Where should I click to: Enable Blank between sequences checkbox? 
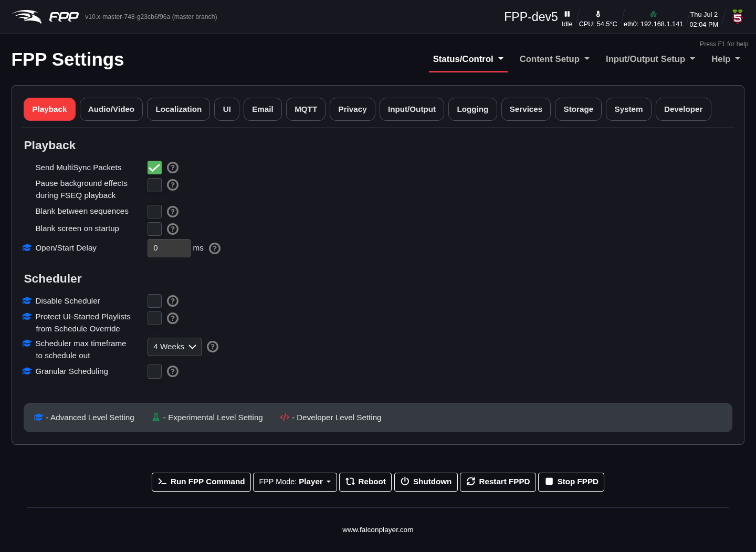154,212
